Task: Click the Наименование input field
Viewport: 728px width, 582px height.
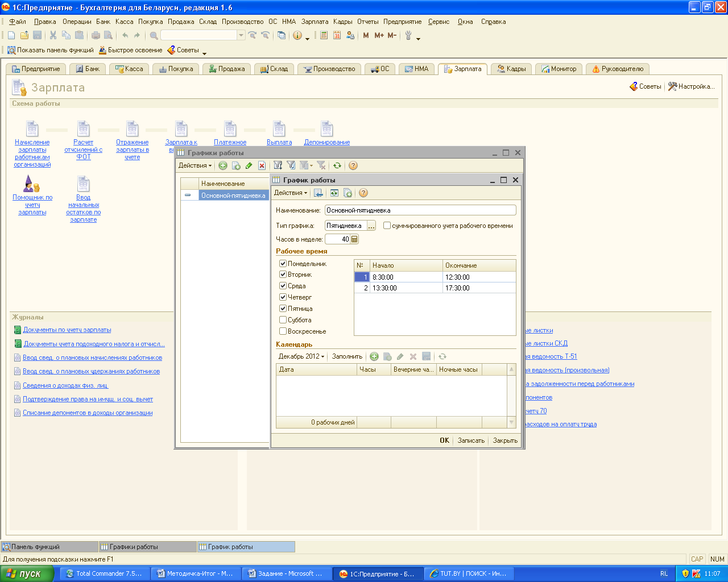Action: 420,210
